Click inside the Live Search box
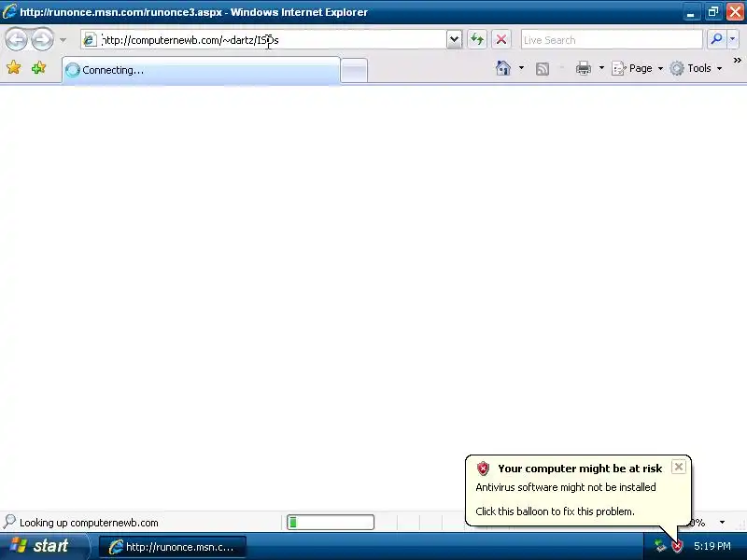The image size is (747, 560). [x=612, y=40]
